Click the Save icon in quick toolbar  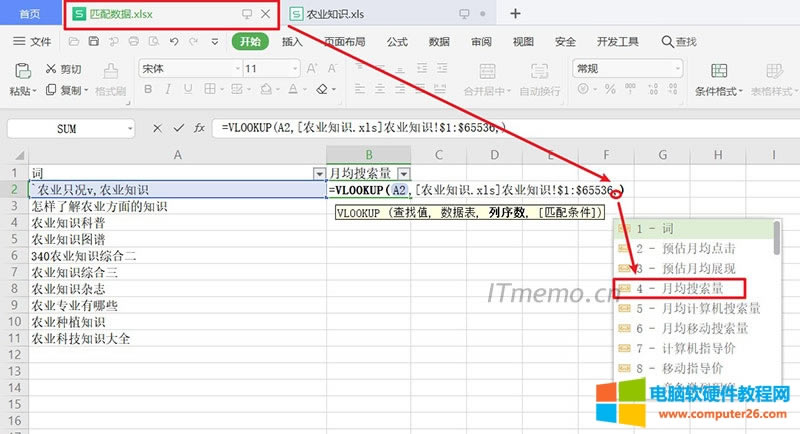point(92,42)
